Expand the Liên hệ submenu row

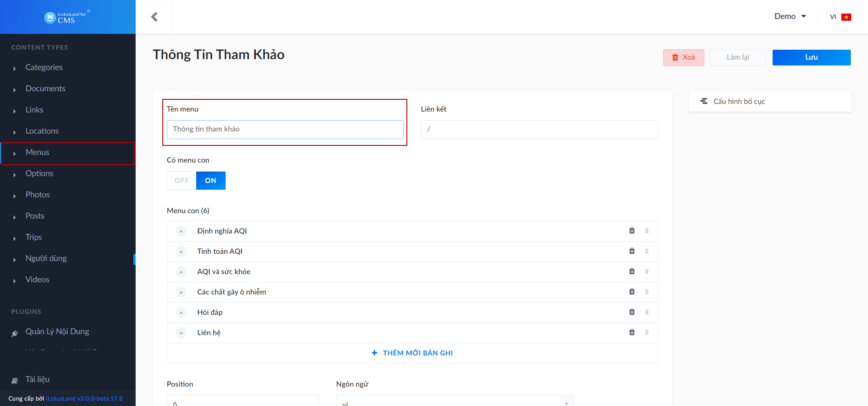pyautogui.click(x=181, y=333)
